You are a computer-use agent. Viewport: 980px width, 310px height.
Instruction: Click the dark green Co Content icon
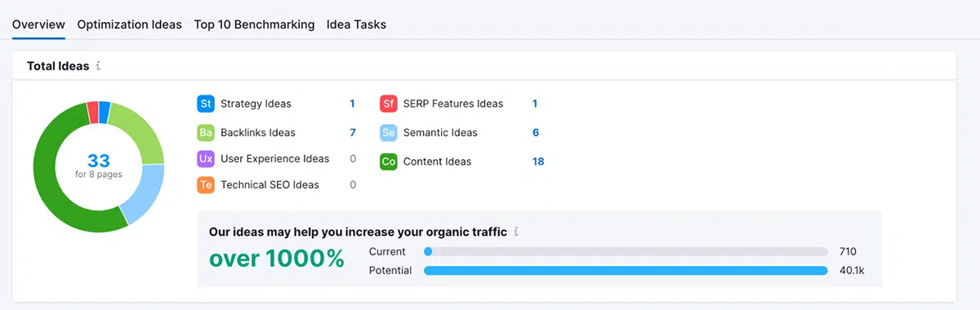(389, 162)
